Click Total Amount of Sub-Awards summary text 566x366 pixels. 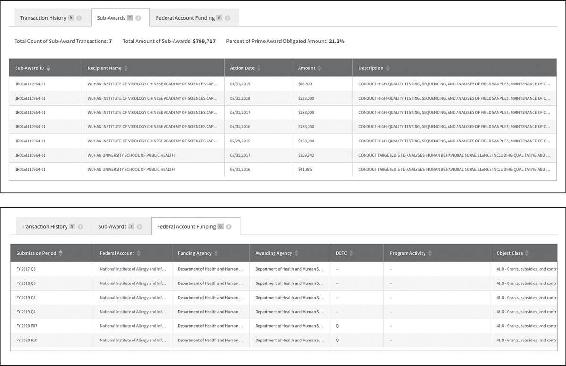tap(169, 41)
